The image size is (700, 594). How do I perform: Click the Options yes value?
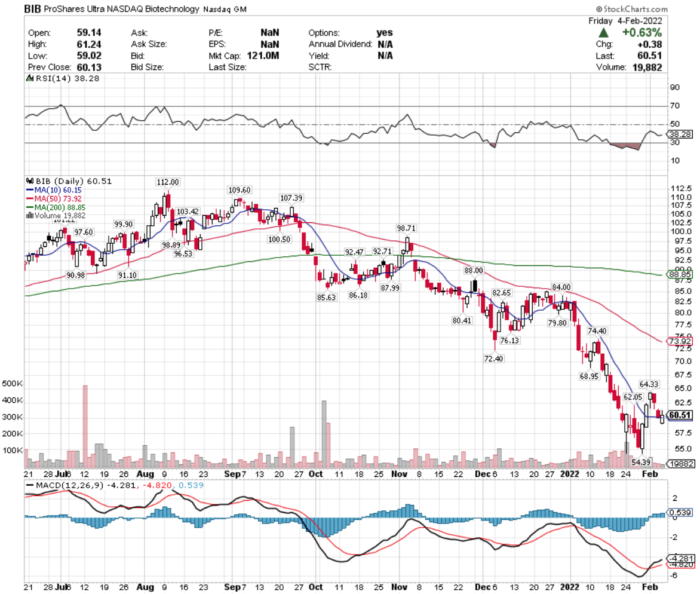[385, 33]
